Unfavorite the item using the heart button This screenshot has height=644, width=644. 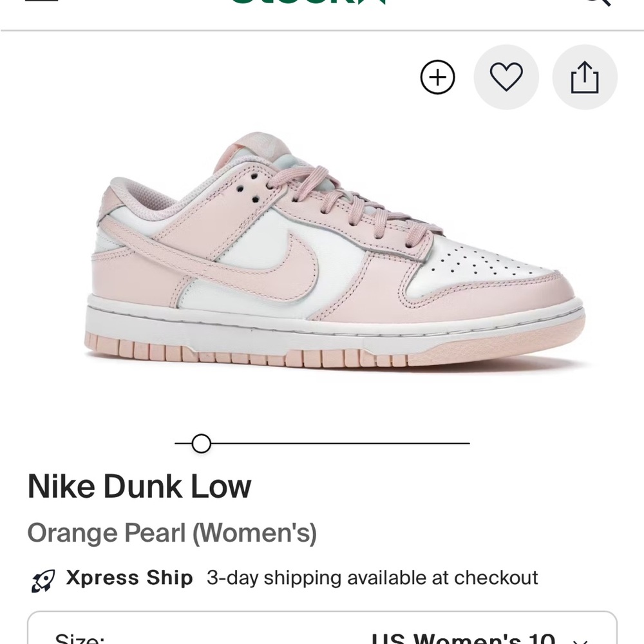tap(506, 77)
